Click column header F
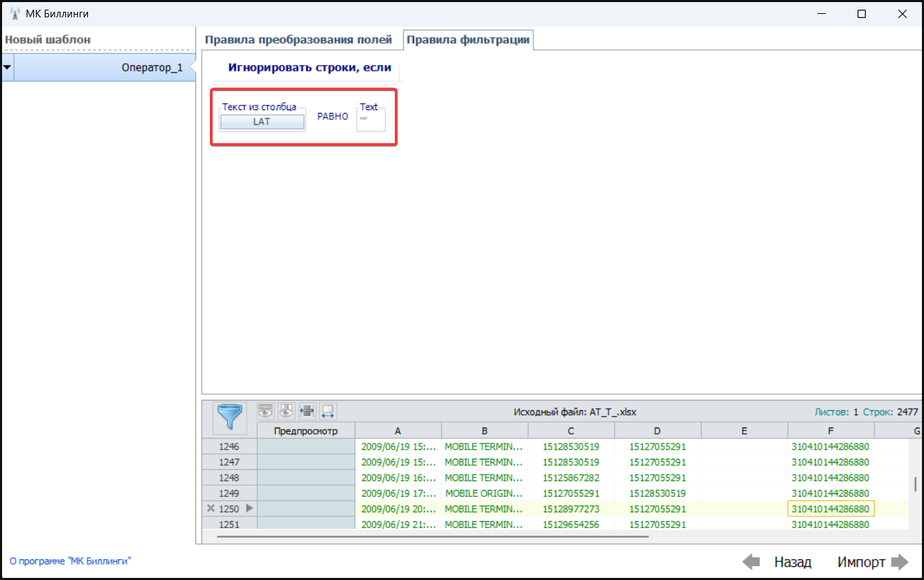This screenshot has width=924, height=580. (x=831, y=431)
